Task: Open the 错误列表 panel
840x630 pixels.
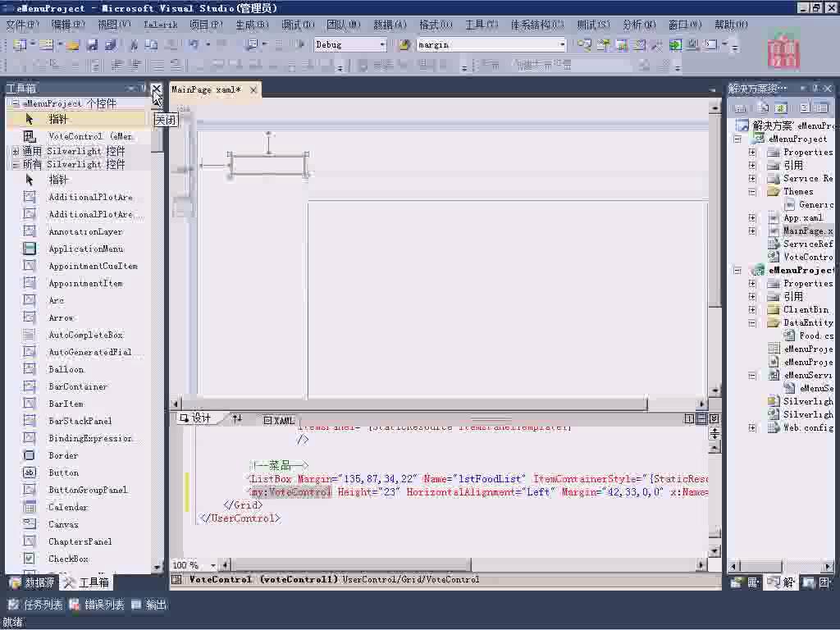Action: click(x=97, y=605)
